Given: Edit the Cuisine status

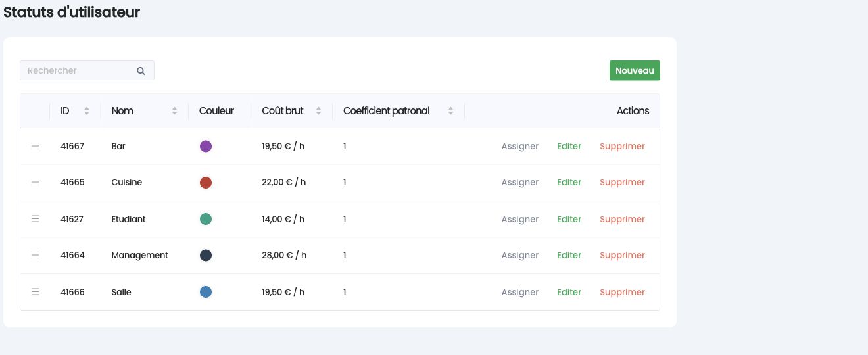Looking at the screenshot, I should (569, 182).
